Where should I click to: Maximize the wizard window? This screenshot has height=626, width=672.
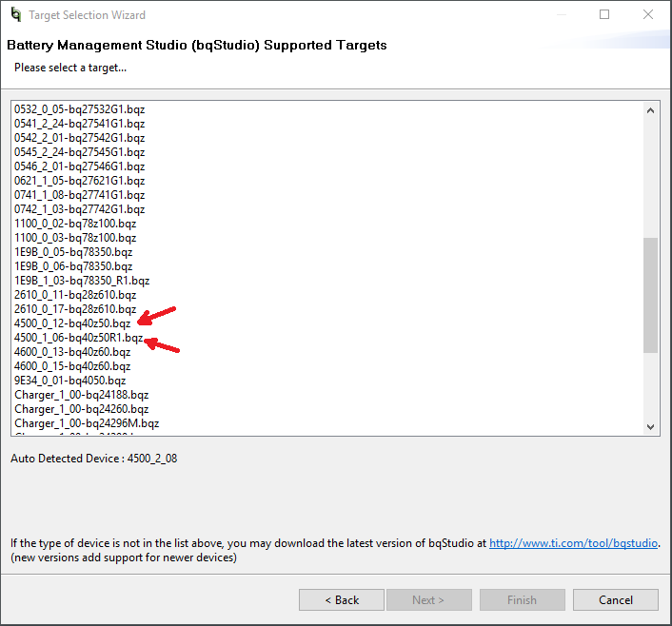click(604, 14)
